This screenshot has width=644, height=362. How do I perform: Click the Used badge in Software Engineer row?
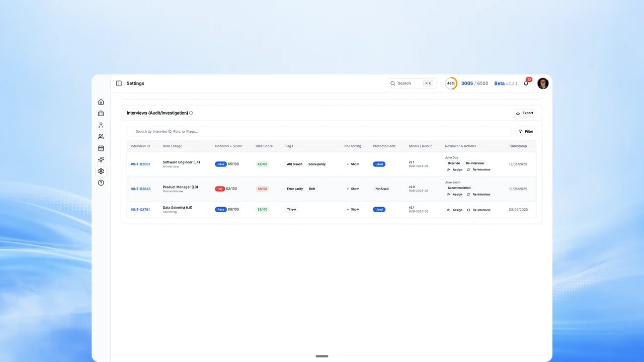(379, 164)
